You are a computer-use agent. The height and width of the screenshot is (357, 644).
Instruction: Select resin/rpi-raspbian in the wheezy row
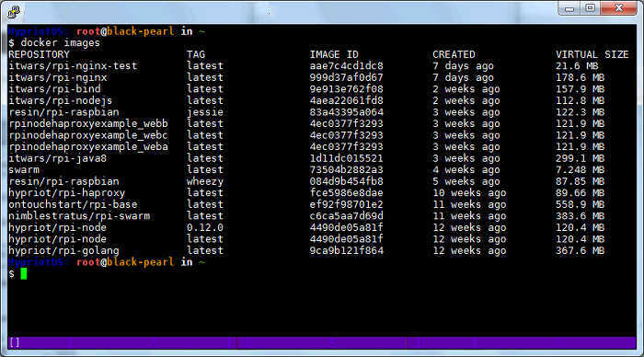63,181
